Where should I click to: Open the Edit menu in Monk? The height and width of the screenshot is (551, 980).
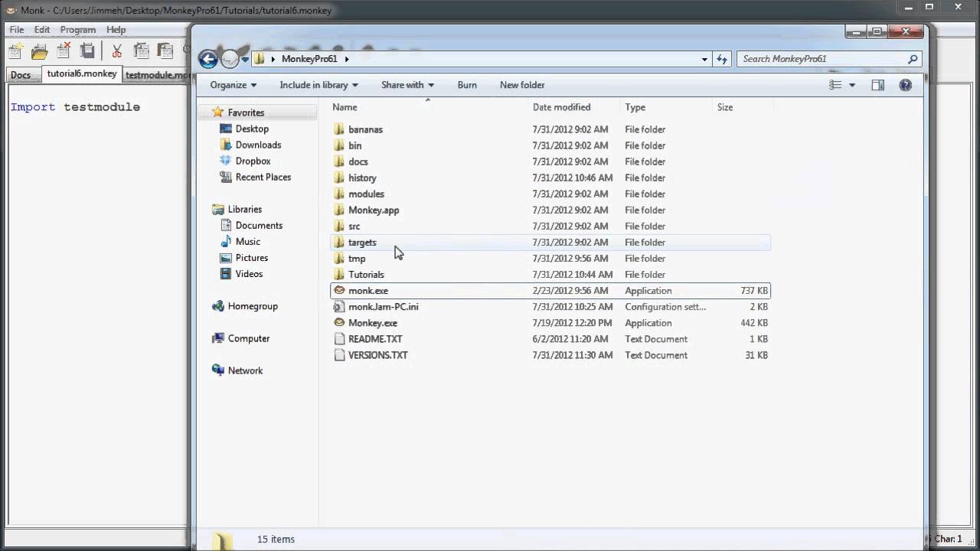[x=42, y=30]
